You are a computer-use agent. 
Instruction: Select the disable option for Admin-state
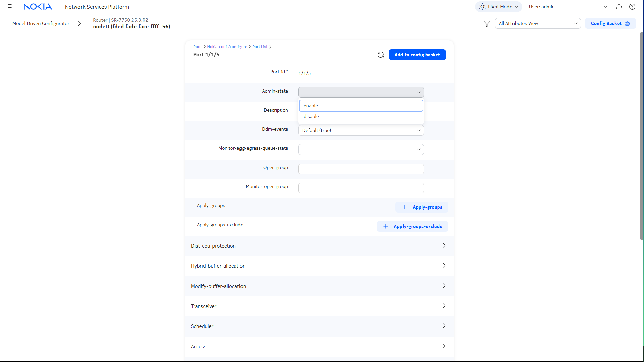click(361, 116)
